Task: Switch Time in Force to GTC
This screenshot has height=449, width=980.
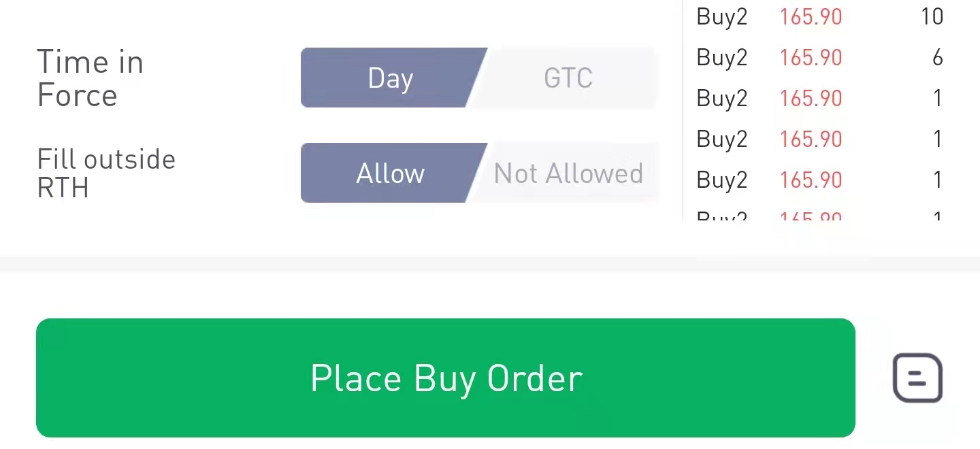Action: [x=568, y=78]
